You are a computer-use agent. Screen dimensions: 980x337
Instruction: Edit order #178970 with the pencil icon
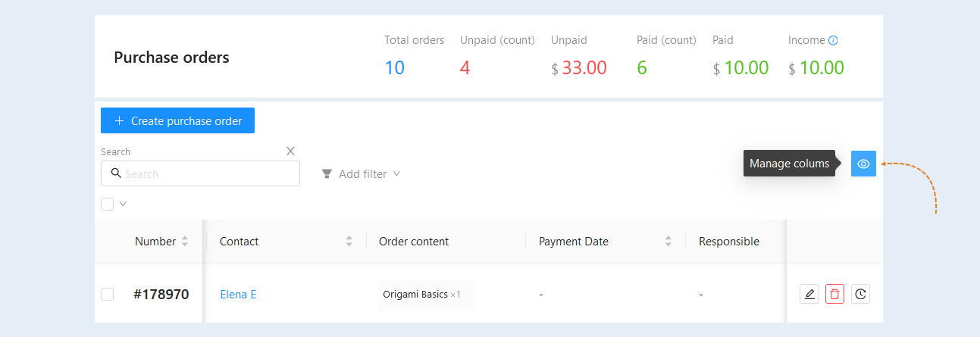pyautogui.click(x=809, y=294)
